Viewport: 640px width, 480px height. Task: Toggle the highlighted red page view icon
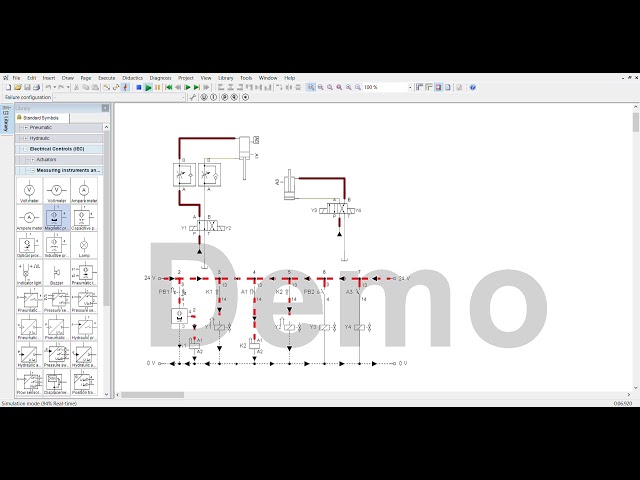click(438, 87)
